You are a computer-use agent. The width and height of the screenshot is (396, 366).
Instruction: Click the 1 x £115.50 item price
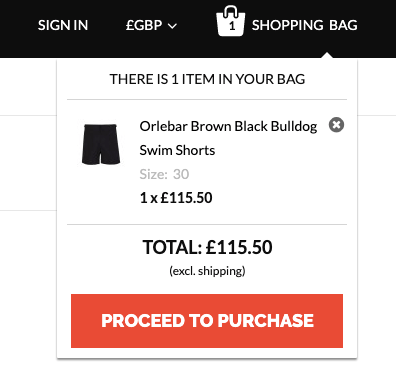(x=176, y=198)
